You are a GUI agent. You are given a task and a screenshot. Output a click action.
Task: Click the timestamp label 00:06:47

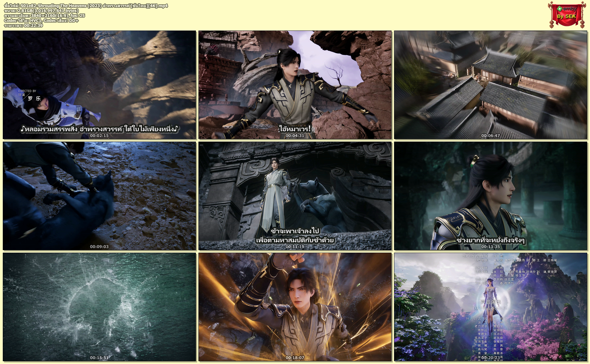[491, 135]
